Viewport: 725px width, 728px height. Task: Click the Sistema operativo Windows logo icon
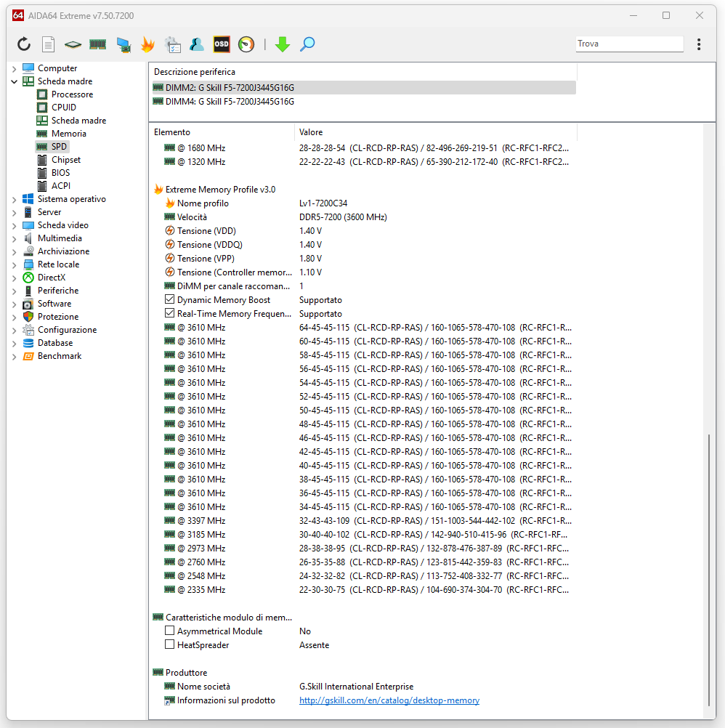click(28, 199)
